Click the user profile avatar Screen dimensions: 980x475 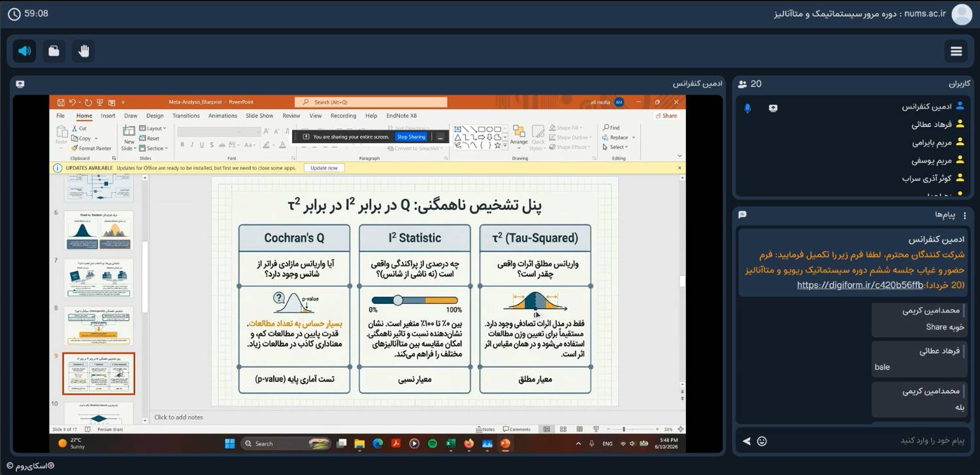coord(962,14)
